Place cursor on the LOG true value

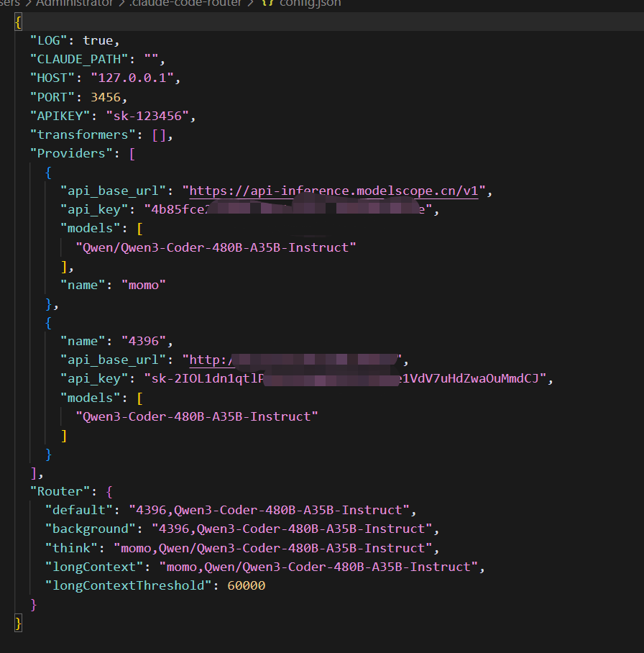click(98, 40)
